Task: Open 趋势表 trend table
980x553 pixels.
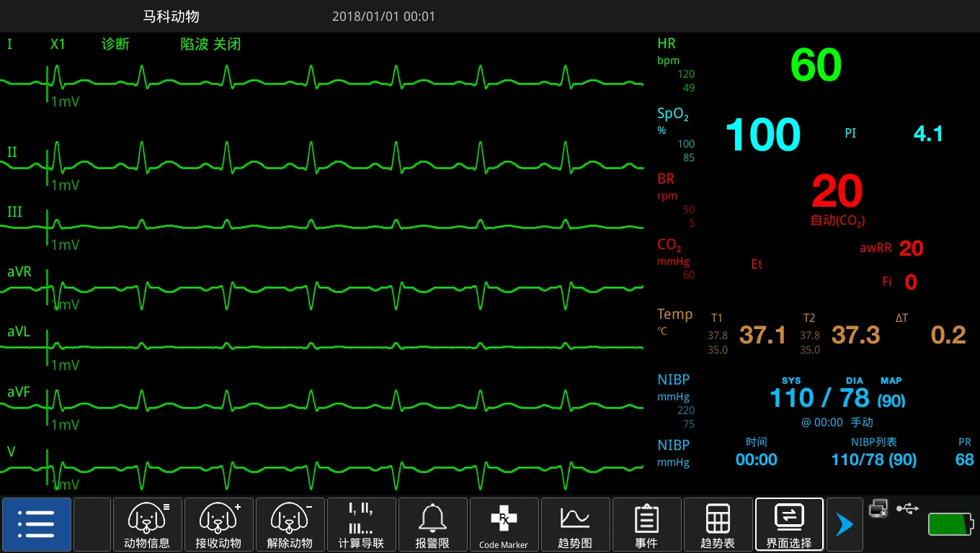Action: click(718, 524)
